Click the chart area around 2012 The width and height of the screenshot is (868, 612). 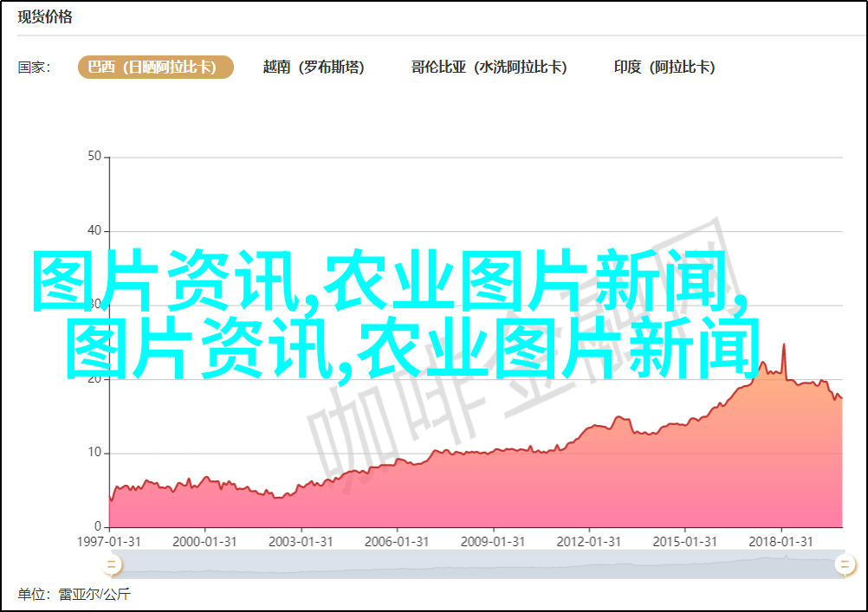tap(588, 476)
